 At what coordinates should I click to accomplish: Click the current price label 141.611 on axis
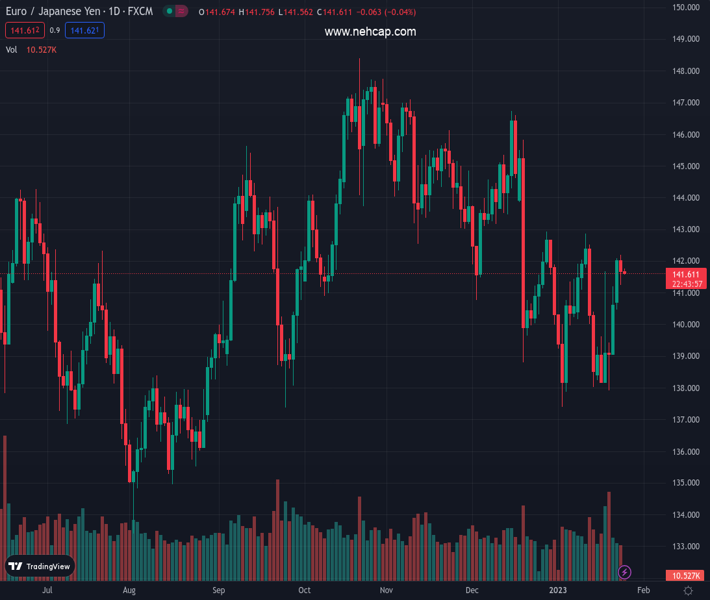click(685, 274)
